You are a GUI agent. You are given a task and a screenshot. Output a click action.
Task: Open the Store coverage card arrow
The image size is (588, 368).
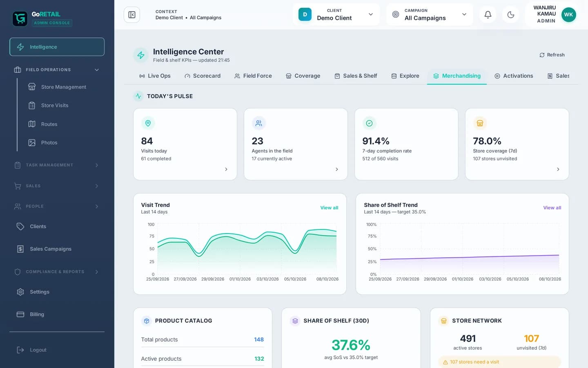558,169
